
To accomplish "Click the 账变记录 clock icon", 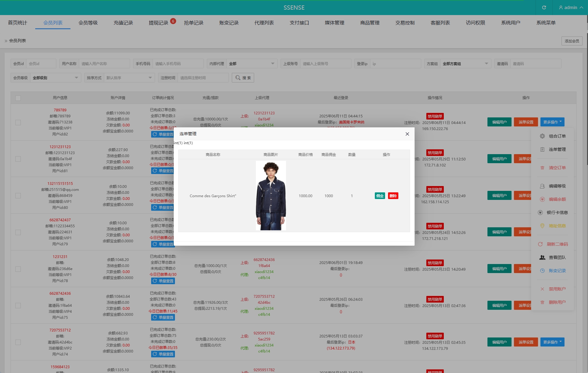I will click(x=542, y=271).
